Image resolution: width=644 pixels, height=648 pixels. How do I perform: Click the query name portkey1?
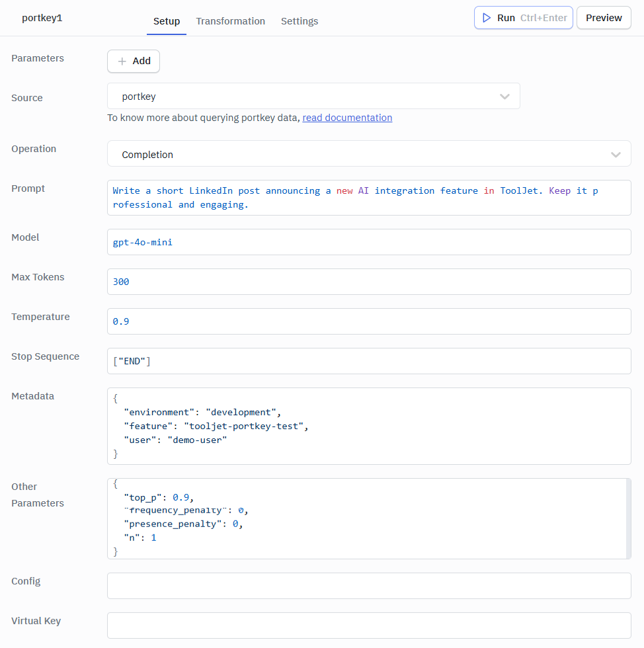[42, 18]
